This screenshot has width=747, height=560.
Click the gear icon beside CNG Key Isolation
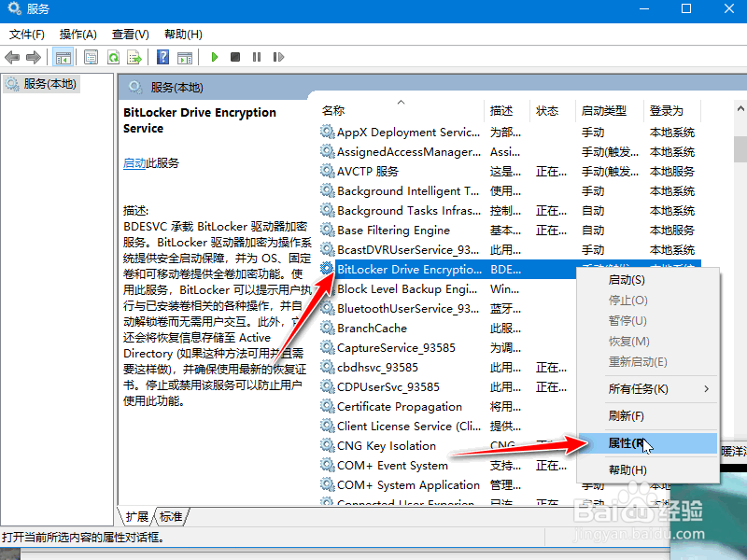click(328, 445)
